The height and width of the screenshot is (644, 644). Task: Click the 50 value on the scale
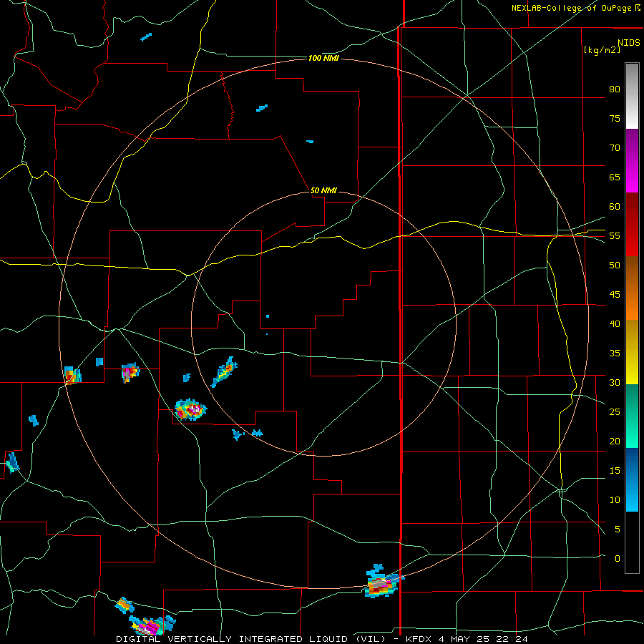pos(615,265)
